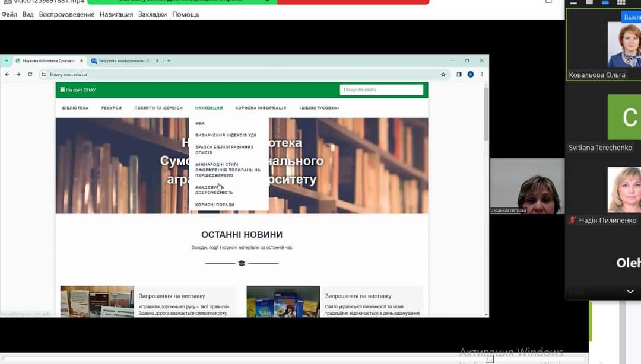641x364 pixels.
Task: Click muted microphone icon beside Надія Пилипенко
Action: (x=572, y=220)
